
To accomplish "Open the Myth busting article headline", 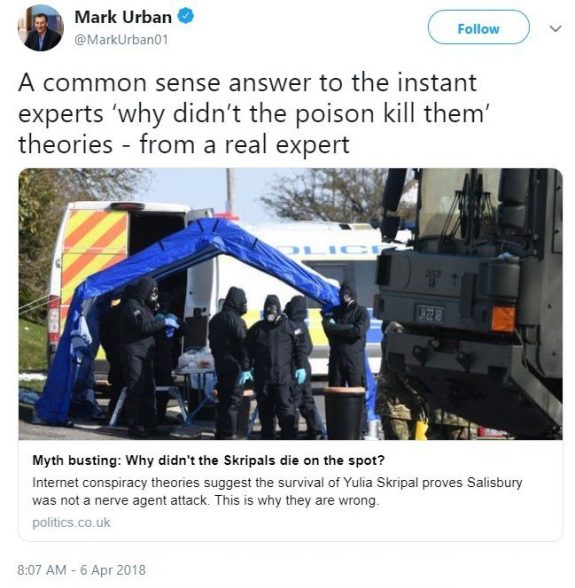I will point(209,460).
